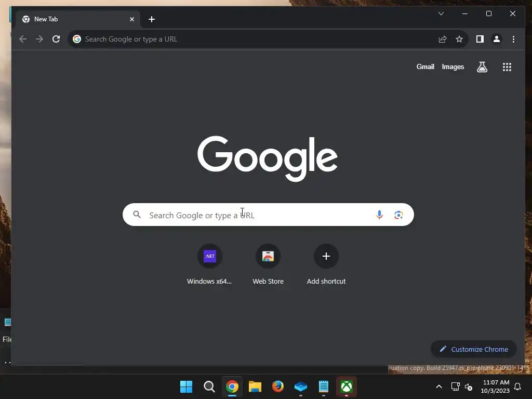Open the Google apps grid
Image resolution: width=532 pixels, height=399 pixels.
pos(507,67)
